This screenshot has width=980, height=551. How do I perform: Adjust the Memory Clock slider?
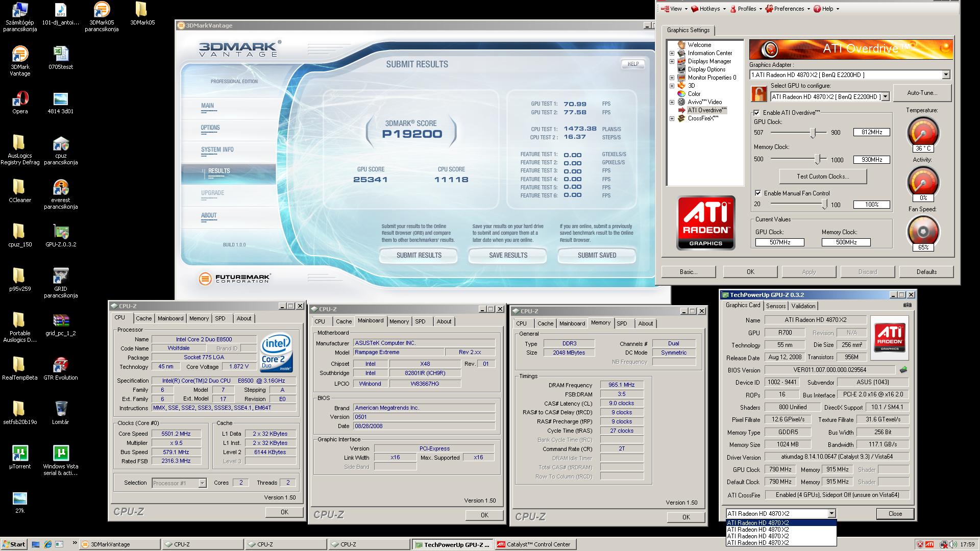point(818,159)
